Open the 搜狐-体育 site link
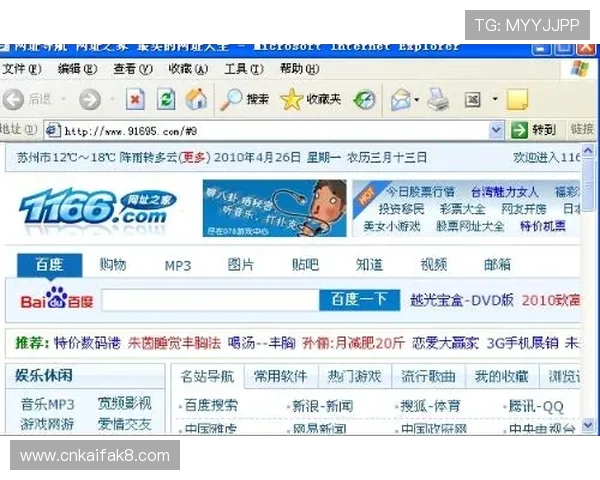 click(430, 406)
